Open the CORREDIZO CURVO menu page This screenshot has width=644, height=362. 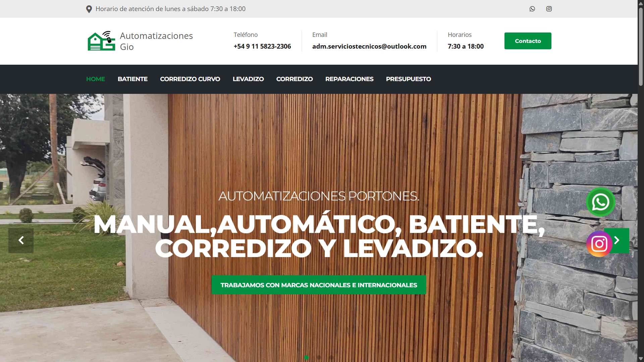tap(190, 79)
